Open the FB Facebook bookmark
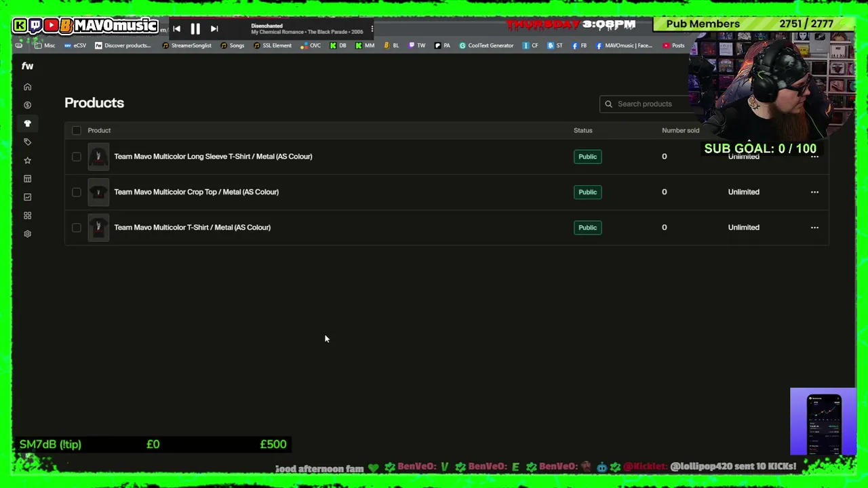The image size is (868, 488). pos(579,45)
